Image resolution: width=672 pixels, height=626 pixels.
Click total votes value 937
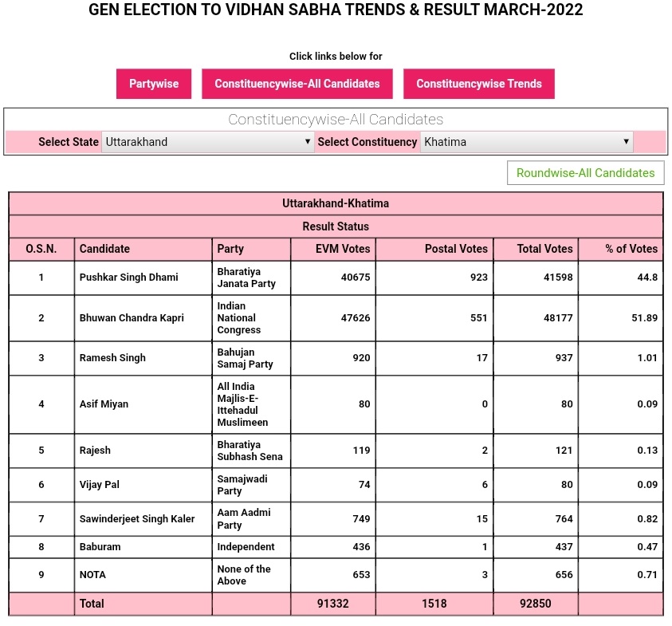pos(564,358)
